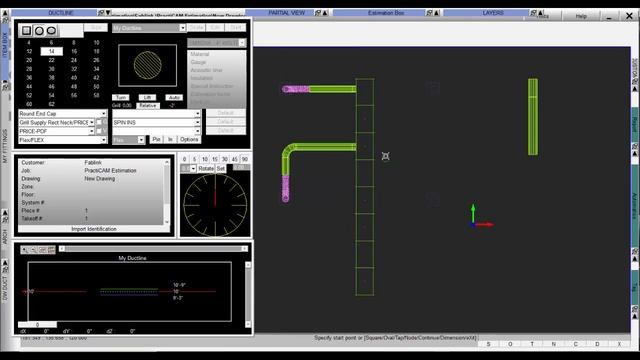Click the LAYERS panel header
Viewport: 640px width, 360px height.
[x=493, y=13]
